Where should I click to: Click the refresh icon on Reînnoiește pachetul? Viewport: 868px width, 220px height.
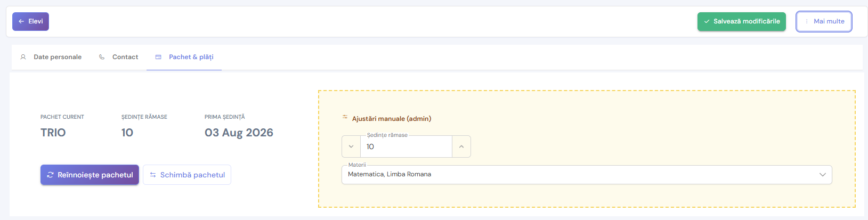[x=50, y=175]
